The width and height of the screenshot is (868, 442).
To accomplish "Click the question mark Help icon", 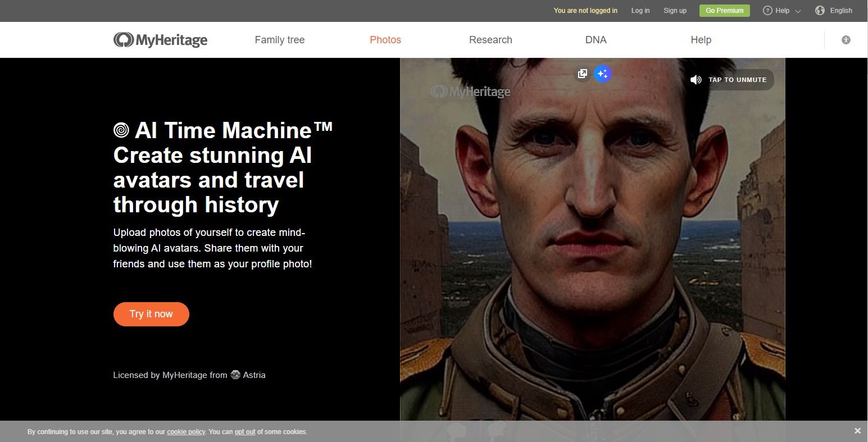I will 767,10.
